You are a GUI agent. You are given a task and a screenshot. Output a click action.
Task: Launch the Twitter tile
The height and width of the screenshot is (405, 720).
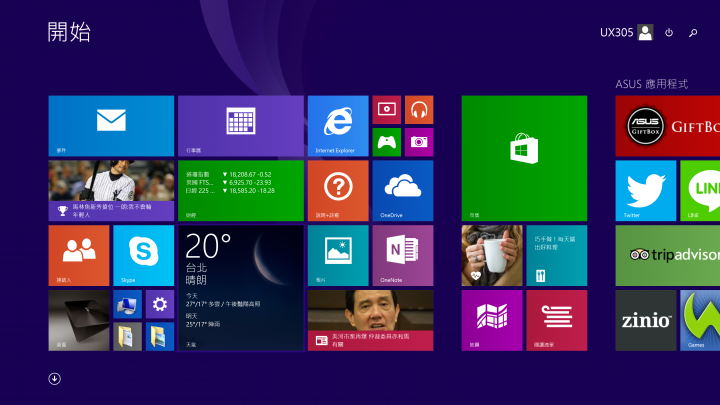coord(646,191)
